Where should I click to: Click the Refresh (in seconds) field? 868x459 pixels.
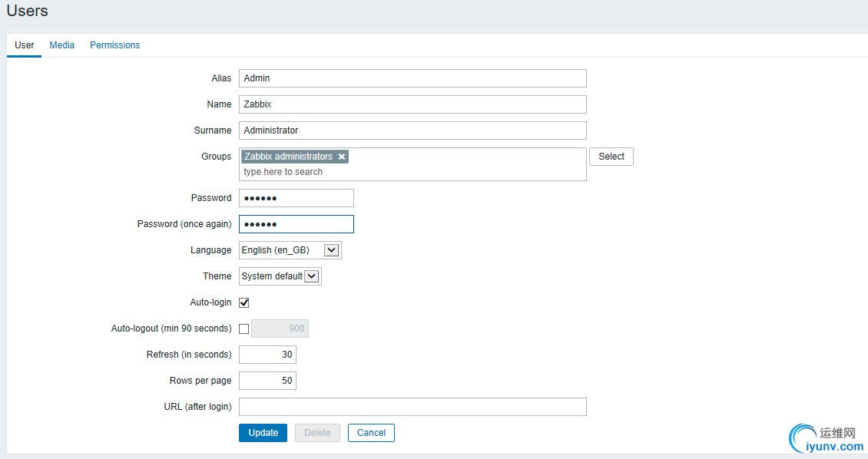(x=267, y=355)
